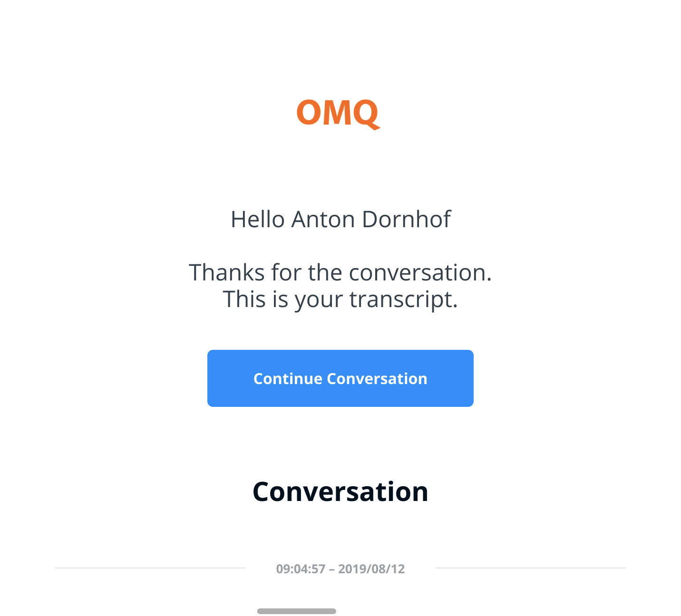Click the word Hello in the greeting
The image size is (681, 616).
click(x=257, y=220)
